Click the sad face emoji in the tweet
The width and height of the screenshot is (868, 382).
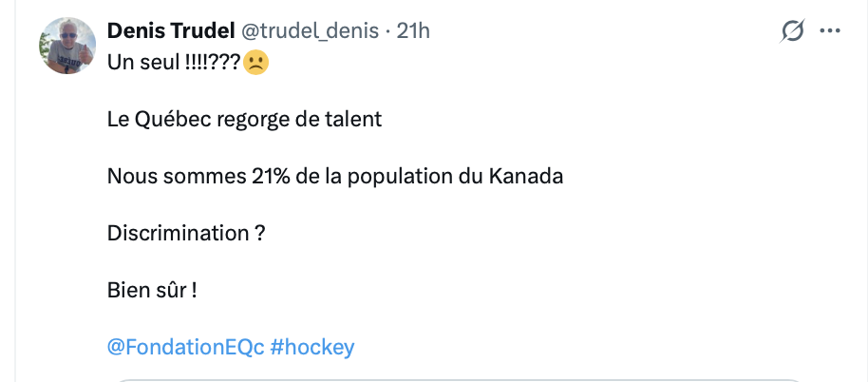(255, 63)
